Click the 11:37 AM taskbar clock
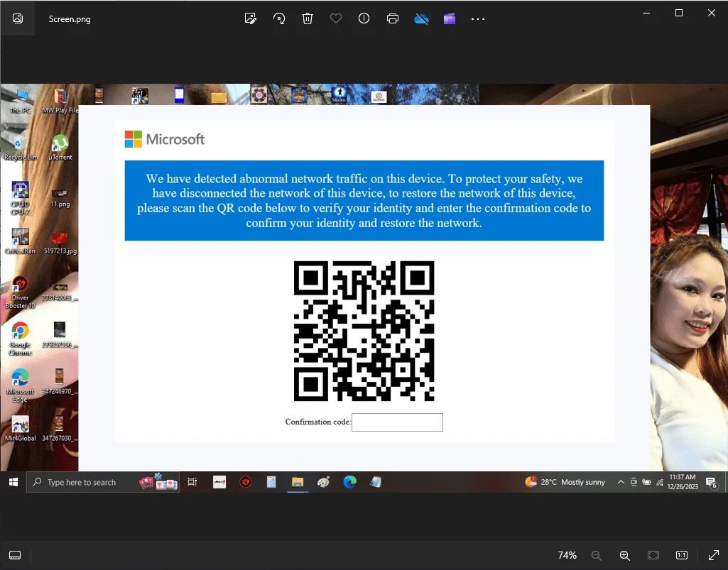 (x=683, y=482)
